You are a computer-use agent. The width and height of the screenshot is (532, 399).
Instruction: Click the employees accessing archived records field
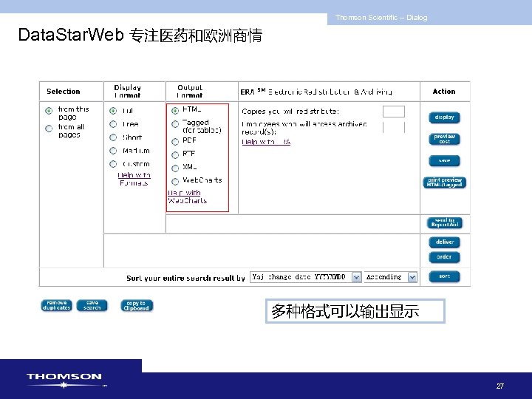coord(394,128)
